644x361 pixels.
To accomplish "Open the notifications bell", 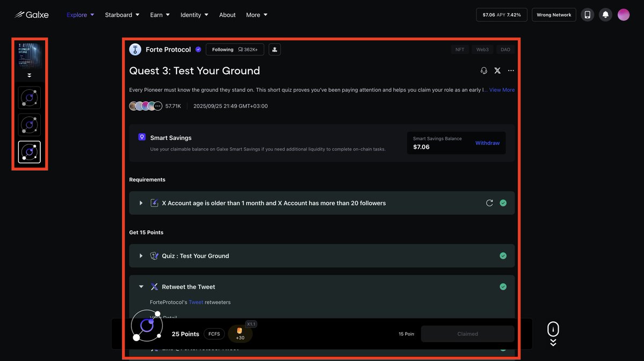I will pos(605,15).
